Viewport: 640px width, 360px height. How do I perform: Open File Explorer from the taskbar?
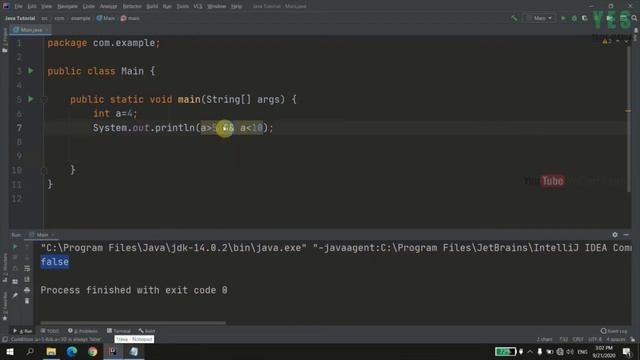coord(51,351)
